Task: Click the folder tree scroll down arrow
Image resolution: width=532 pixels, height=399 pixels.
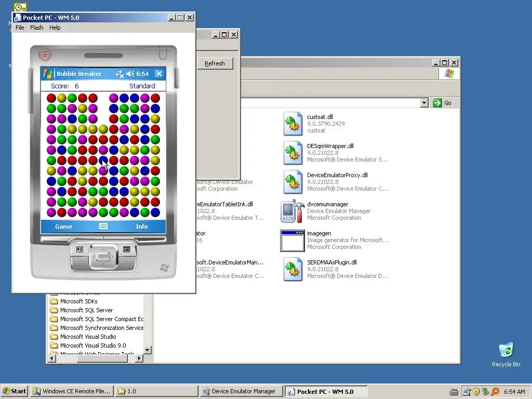Action: (x=147, y=350)
